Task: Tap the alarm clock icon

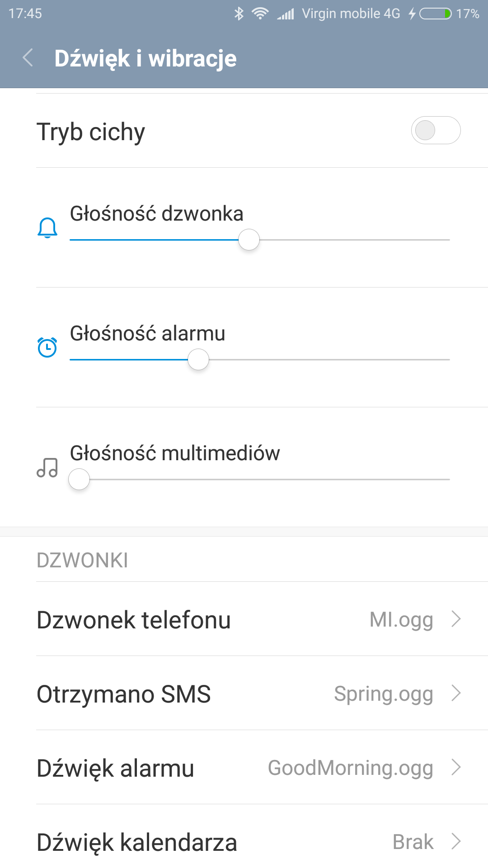Action: (x=47, y=347)
